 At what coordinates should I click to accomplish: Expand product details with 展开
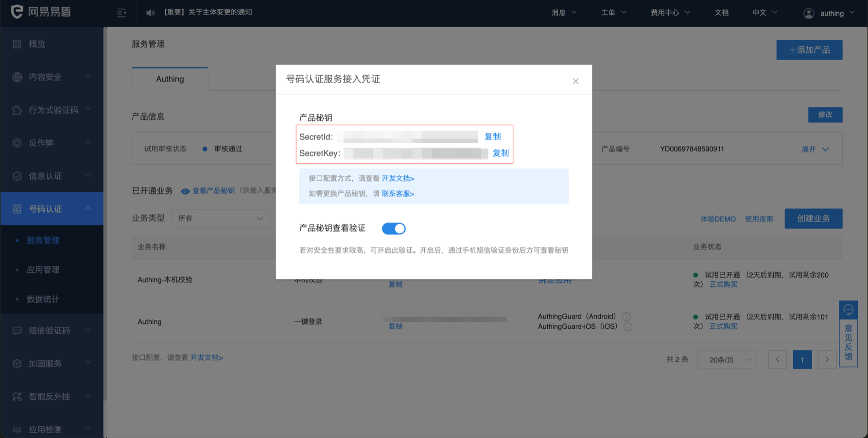pos(815,149)
